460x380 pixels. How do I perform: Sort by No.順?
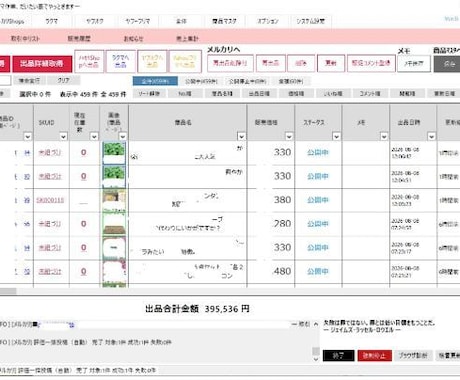point(185,94)
